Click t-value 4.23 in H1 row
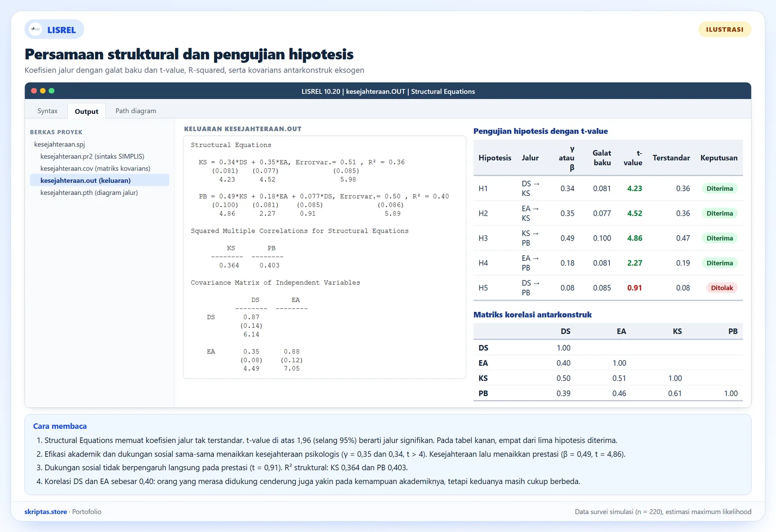 (x=634, y=189)
